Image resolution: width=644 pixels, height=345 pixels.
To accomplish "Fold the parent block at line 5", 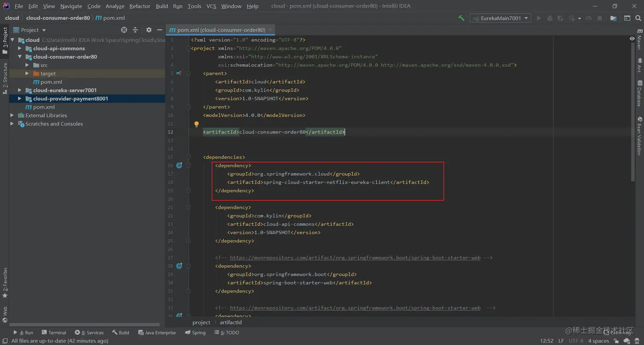I will click(x=188, y=74).
